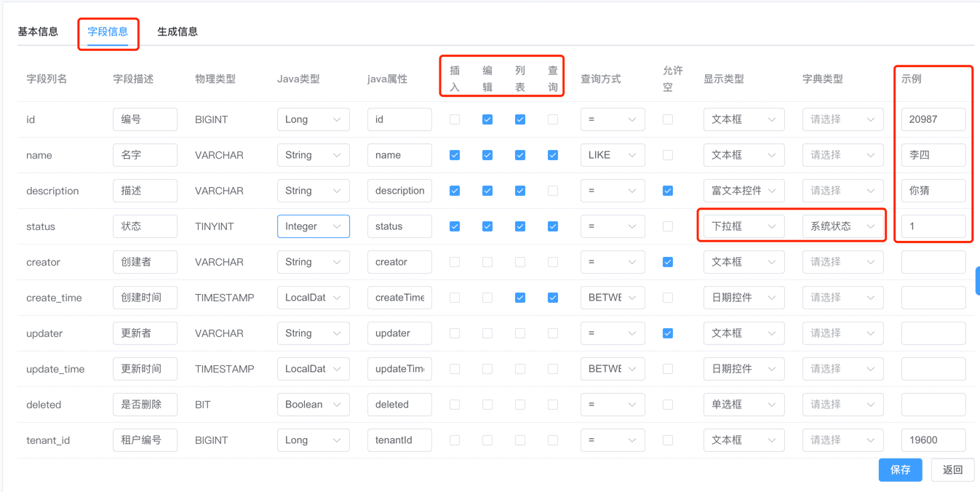980x492 pixels.
Task: Click the 返回 button
Action: click(x=952, y=469)
